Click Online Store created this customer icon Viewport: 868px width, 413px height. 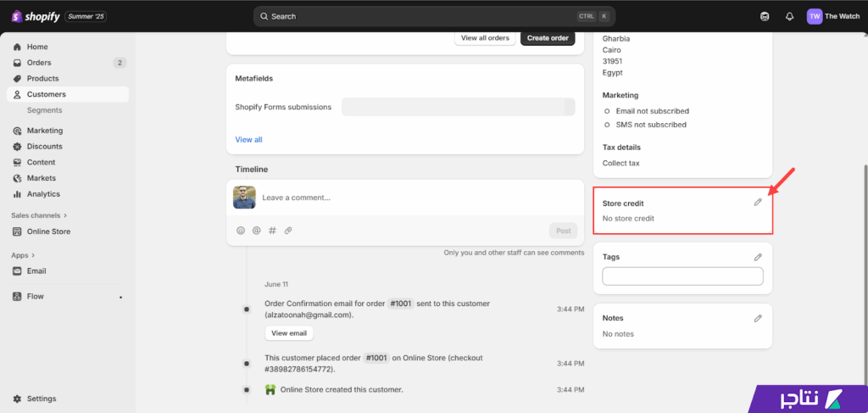coord(270,390)
